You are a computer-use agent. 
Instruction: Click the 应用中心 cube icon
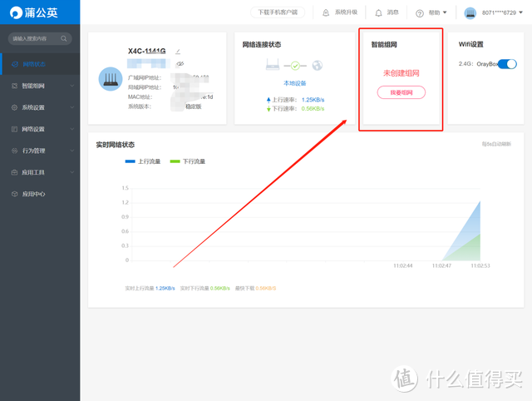tap(15, 194)
